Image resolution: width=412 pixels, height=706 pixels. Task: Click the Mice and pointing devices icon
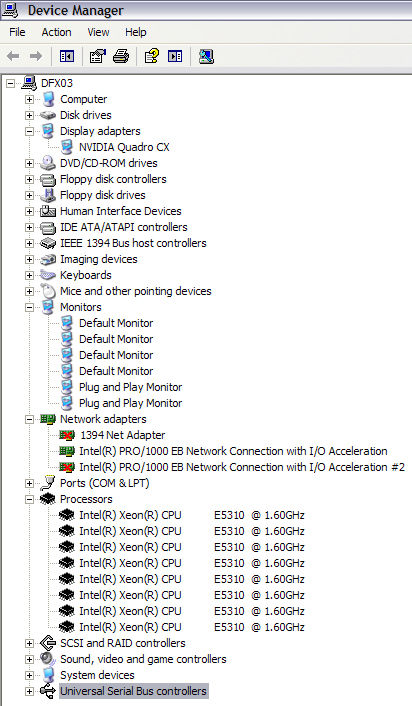(48, 291)
